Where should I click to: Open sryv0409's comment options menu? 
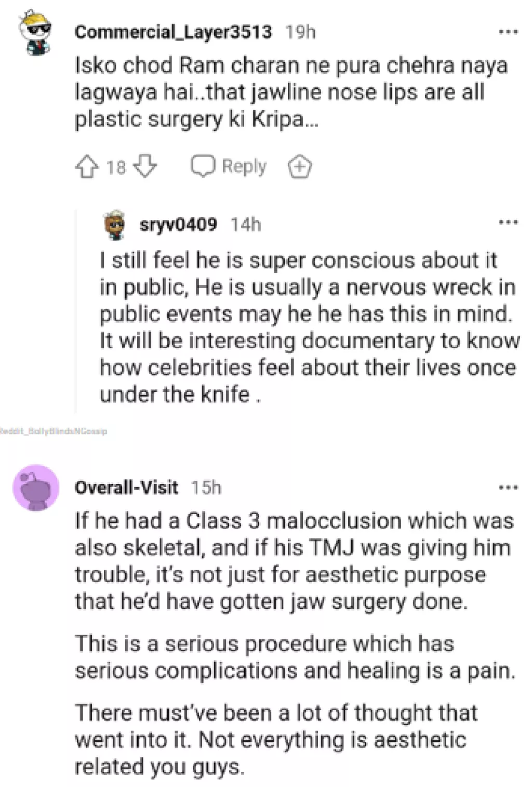507,222
